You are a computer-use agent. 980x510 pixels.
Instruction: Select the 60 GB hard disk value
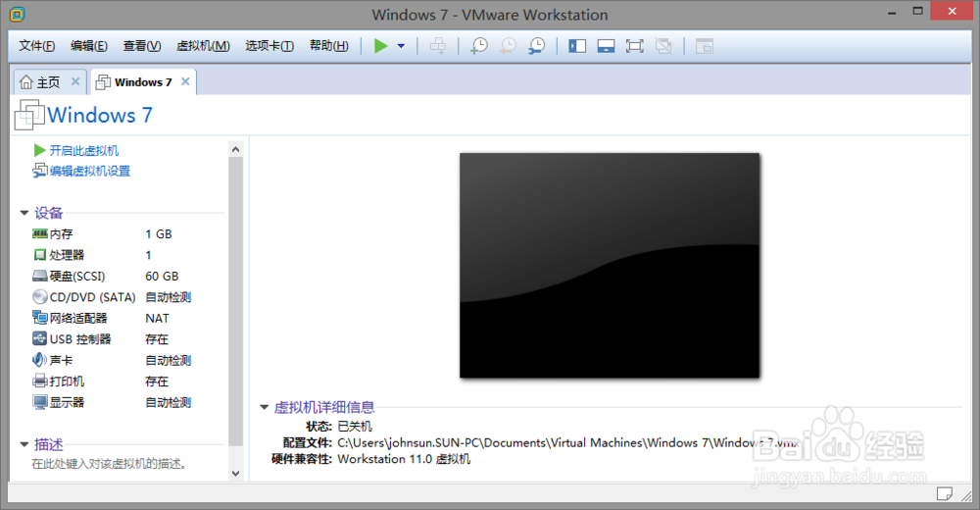click(x=162, y=276)
